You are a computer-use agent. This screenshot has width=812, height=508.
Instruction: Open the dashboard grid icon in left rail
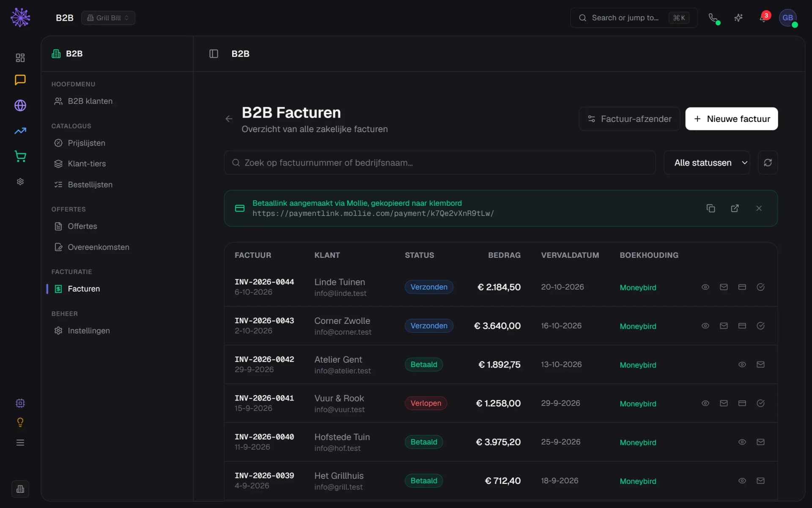20,58
